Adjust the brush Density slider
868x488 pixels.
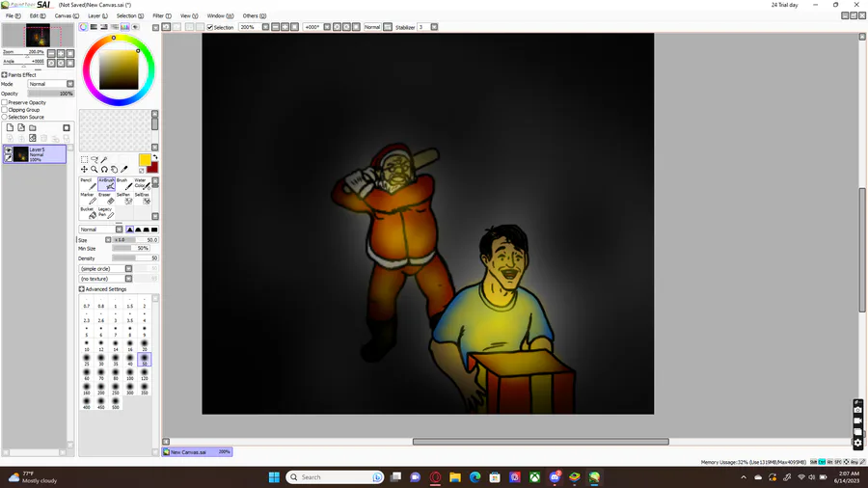[x=135, y=258]
